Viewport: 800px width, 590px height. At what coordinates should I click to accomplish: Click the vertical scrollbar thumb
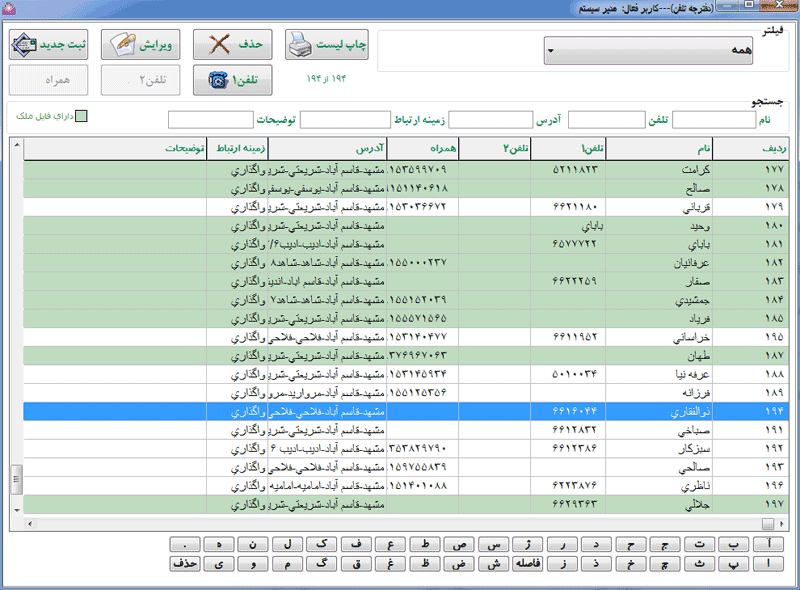[17, 479]
